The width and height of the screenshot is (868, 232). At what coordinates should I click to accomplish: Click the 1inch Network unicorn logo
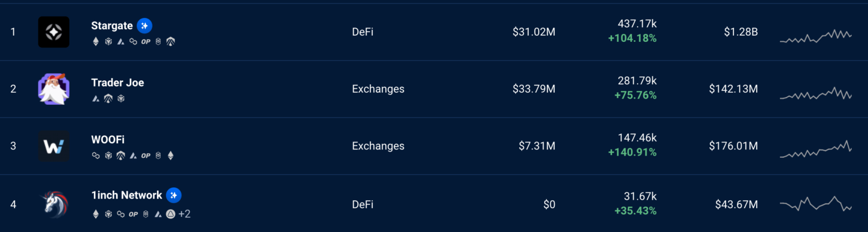tap(54, 204)
